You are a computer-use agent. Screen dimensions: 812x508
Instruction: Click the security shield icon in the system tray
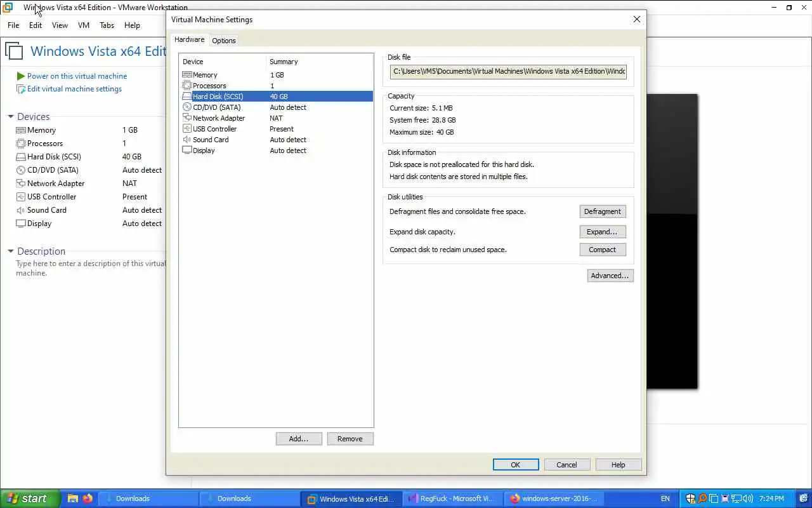(x=691, y=498)
